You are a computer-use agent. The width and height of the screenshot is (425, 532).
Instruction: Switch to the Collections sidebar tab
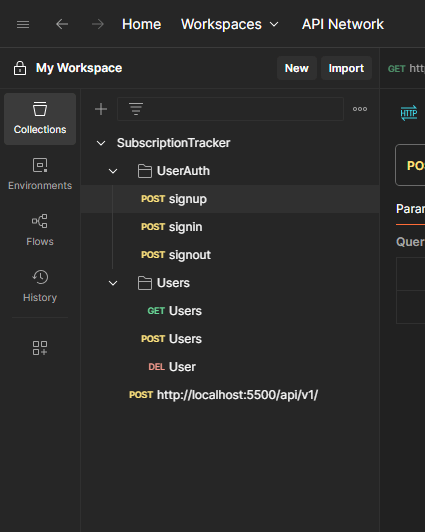pos(40,119)
